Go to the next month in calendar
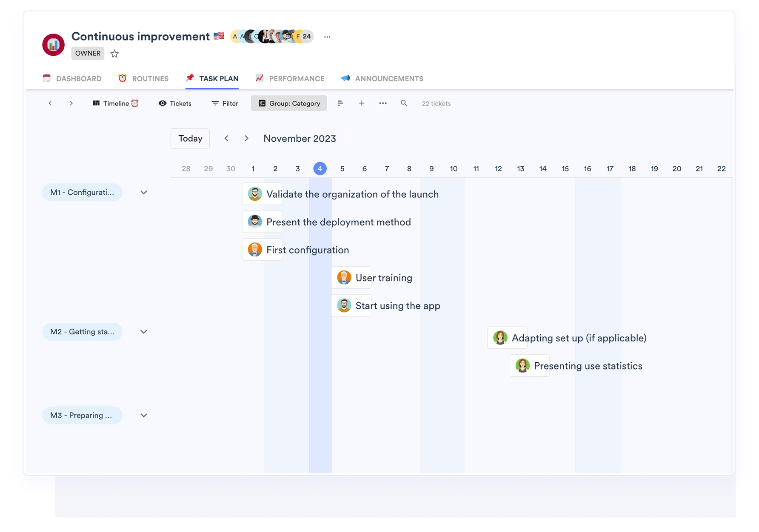Viewport: 759px width, 532px height. coord(246,139)
